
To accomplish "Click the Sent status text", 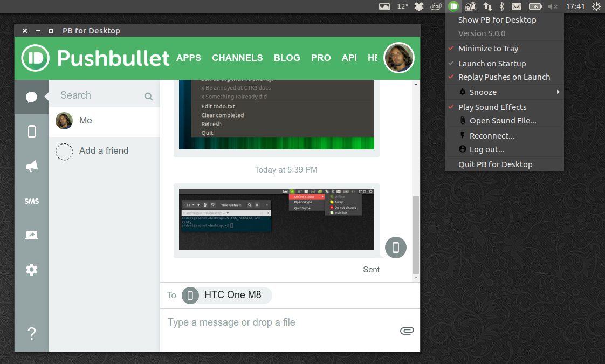I will [371, 270].
